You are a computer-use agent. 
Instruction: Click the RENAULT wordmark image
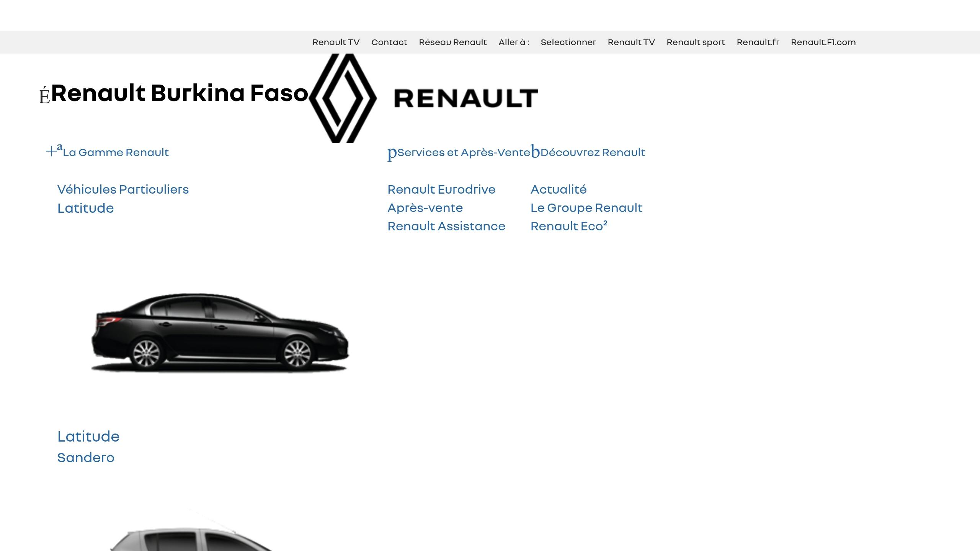pos(466,98)
